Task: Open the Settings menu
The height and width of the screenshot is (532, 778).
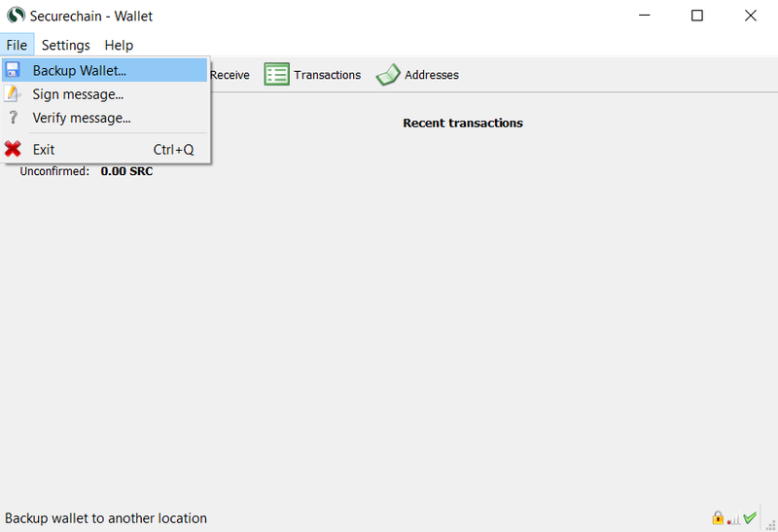Action: click(65, 45)
